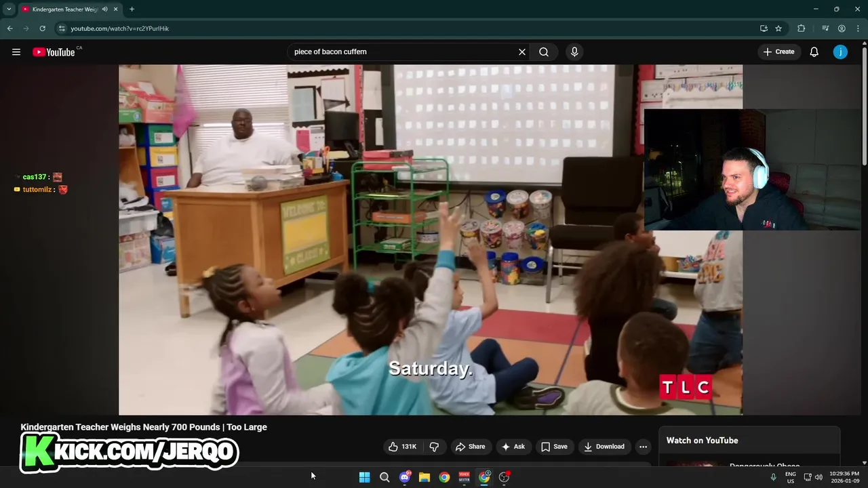Image resolution: width=868 pixels, height=488 pixels.
Task: View site information icon in address bar
Action: [x=62, y=28]
